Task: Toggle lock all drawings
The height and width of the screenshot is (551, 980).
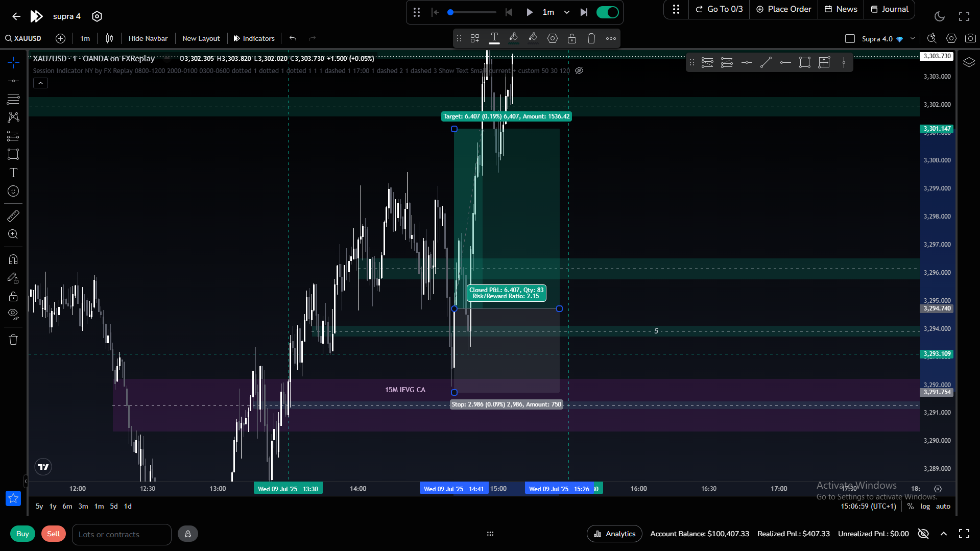Action: tap(13, 297)
